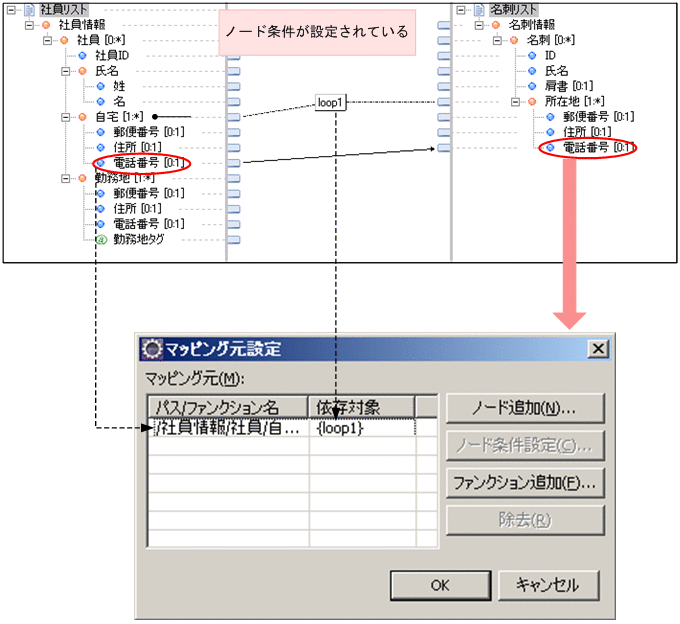Click the 名刺情報 element icon
Image resolution: width=680 pixels, height=624 pixels.
tap(496, 25)
